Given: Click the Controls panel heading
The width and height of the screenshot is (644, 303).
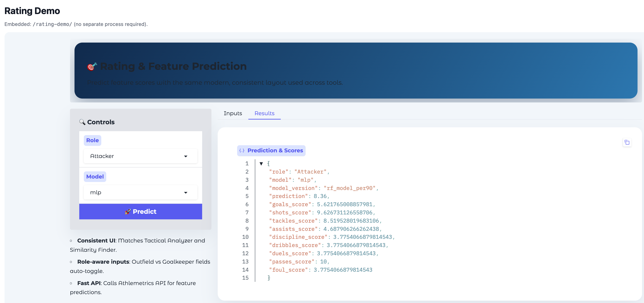Looking at the screenshot, I should pyautogui.click(x=101, y=122).
